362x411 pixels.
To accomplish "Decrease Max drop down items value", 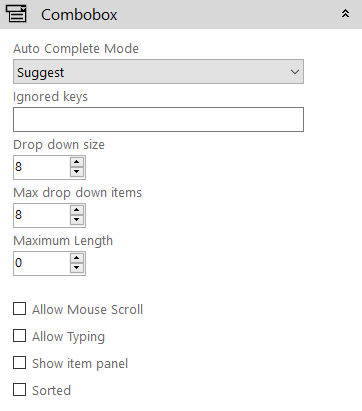I will click(77, 220).
